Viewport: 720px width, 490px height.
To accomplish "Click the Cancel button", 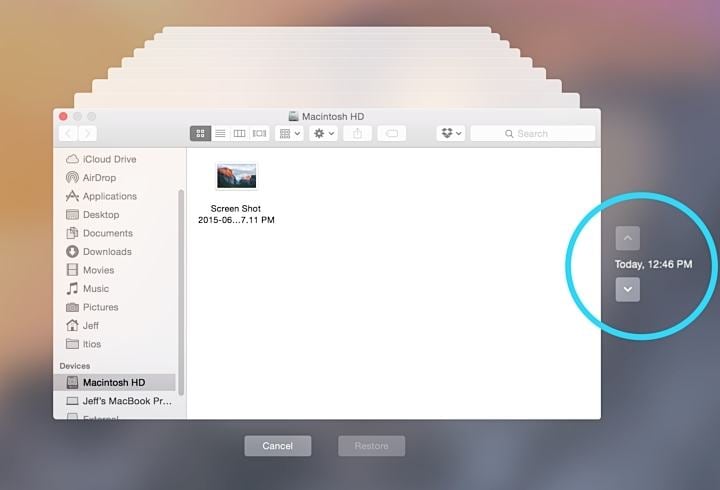I will click(278, 446).
